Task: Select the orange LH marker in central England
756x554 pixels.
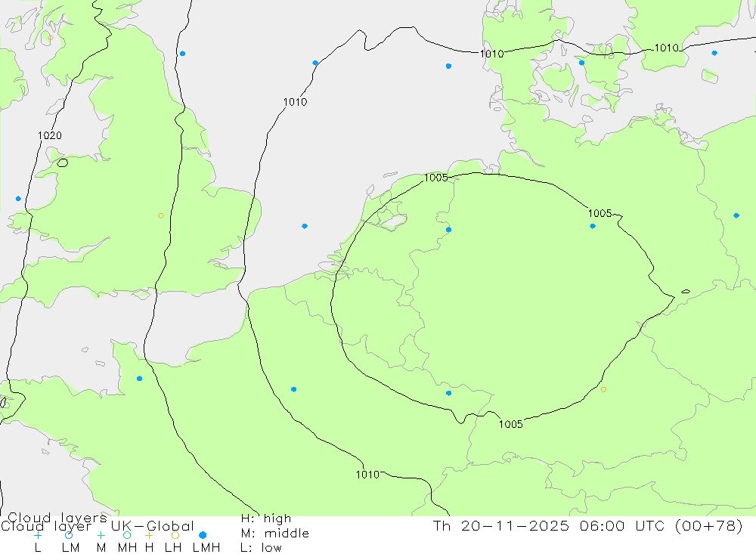Action: coord(161,216)
